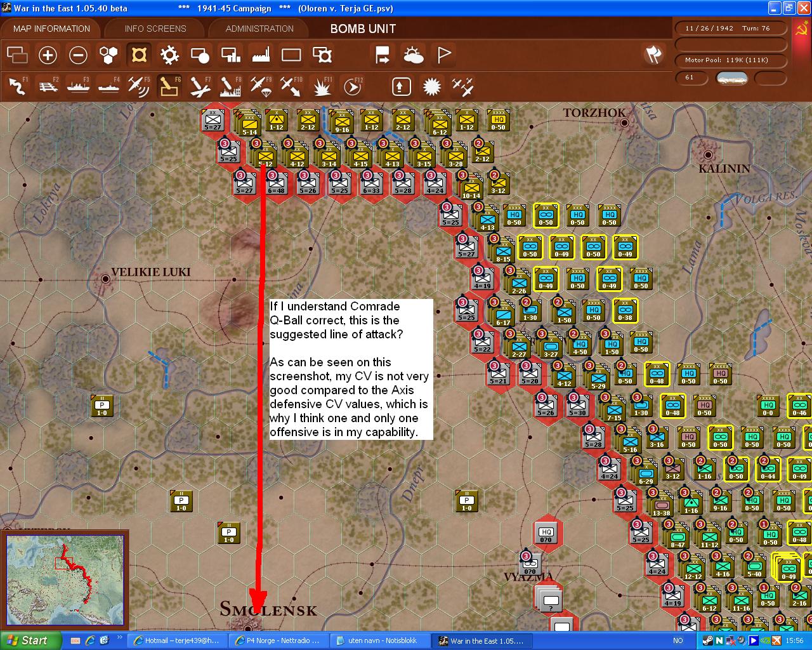The width and height of the screenshot is (812, 650).
Task: Click the flag with arrow icon
Action: click(383, 55)
